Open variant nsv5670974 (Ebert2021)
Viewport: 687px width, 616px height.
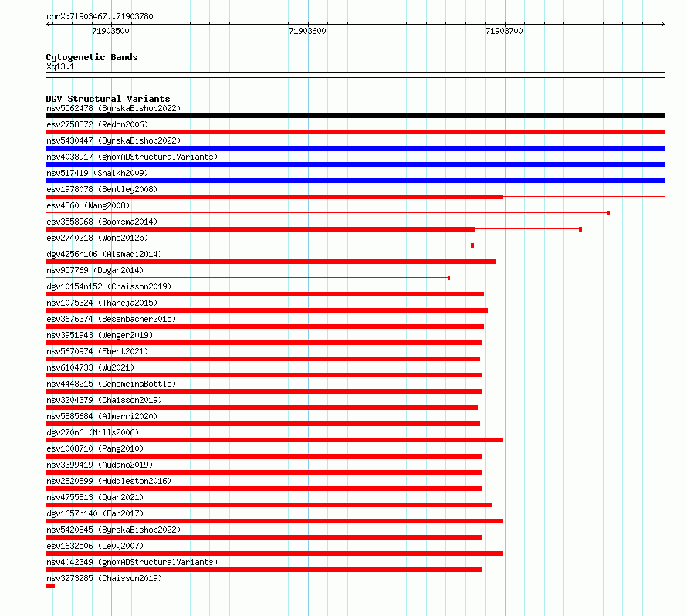point(97,351)
